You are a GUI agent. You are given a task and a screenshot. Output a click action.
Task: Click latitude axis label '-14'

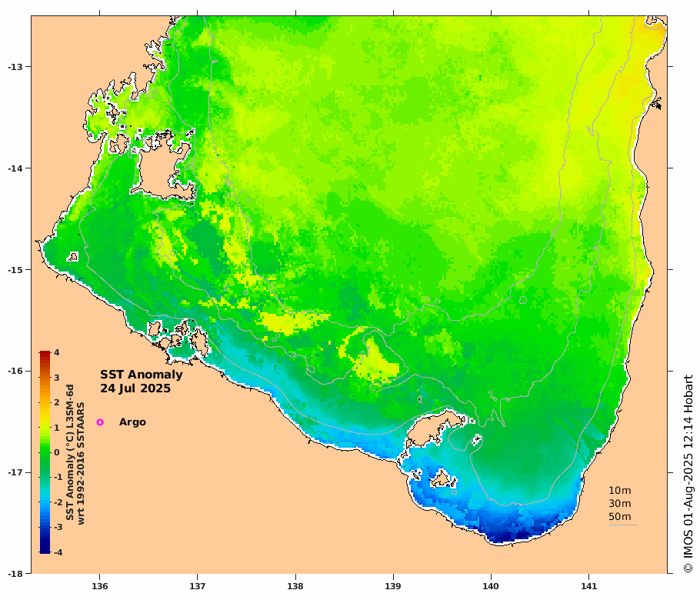[x=15, y=168]
